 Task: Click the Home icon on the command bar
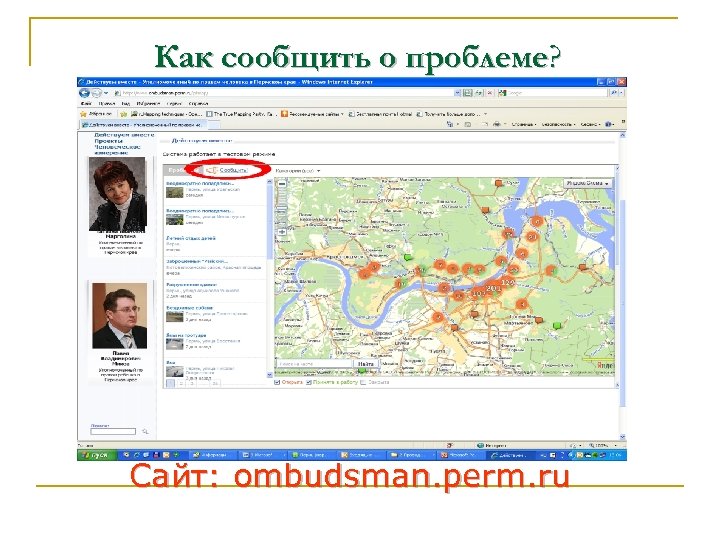450,124
